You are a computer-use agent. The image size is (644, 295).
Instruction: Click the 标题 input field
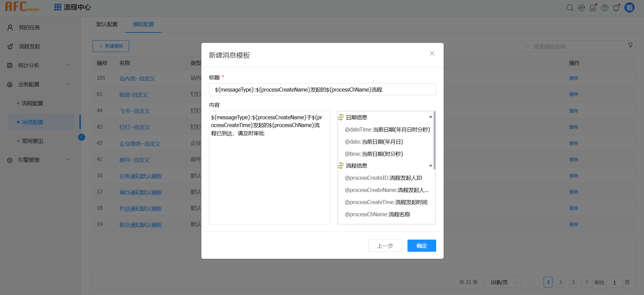pos(322,90)
